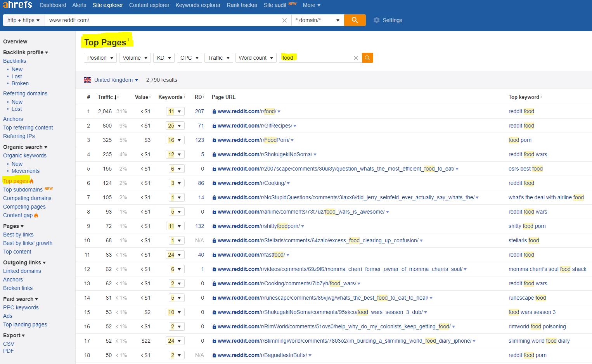The height and width of the screenshot is (364, 592).
Task: Open Competing domains sidebar link
Action: [x=27, y=198]
